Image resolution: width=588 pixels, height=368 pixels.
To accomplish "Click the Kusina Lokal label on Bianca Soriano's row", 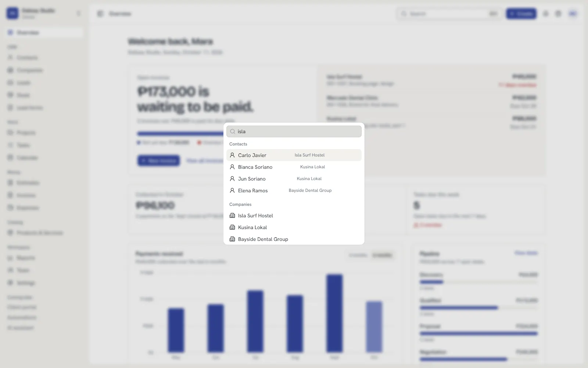I will 312,167.
